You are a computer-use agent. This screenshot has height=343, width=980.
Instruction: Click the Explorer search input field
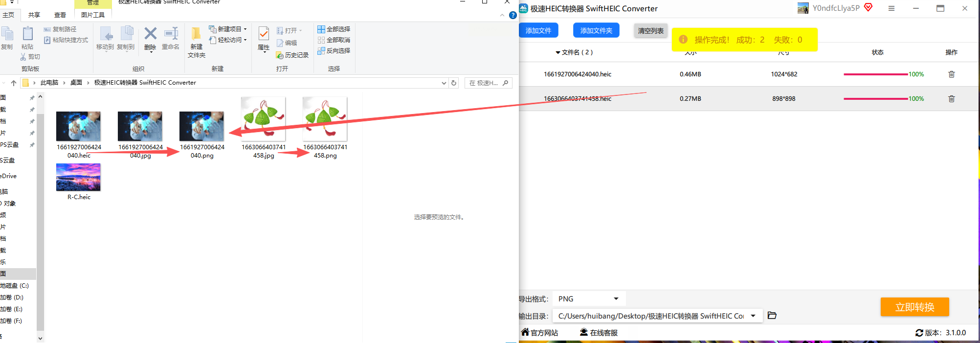(x=488, y=83)
